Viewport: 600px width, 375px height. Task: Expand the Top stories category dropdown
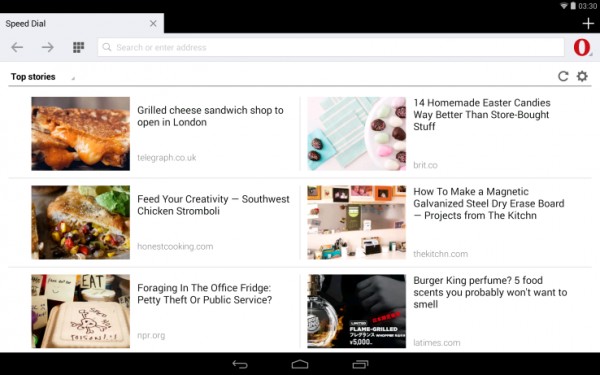click(x=42, y=77)
